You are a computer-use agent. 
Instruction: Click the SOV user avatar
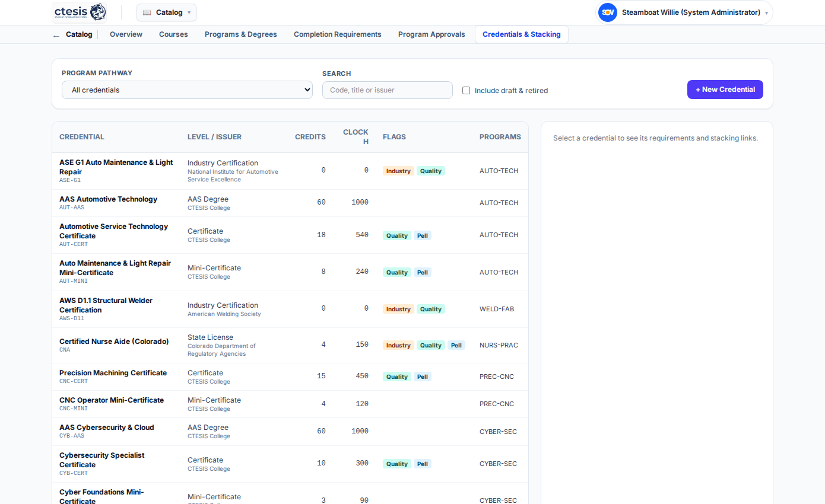[607, 12]
